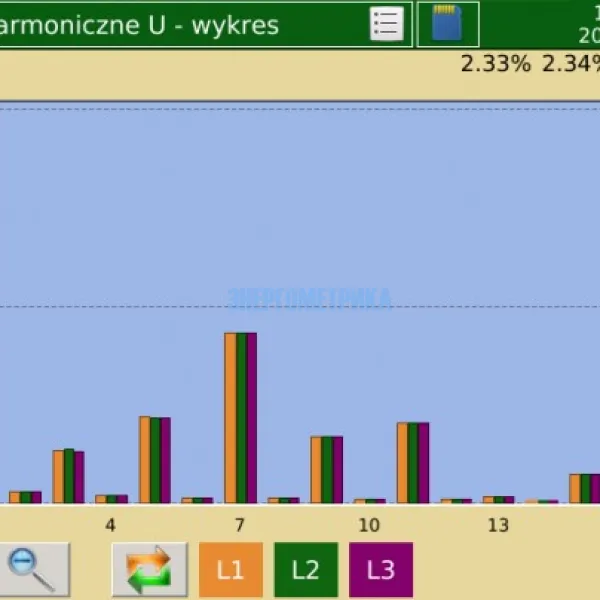Select the 7th harmonic tallest bar group

click(x=240, y=417)
